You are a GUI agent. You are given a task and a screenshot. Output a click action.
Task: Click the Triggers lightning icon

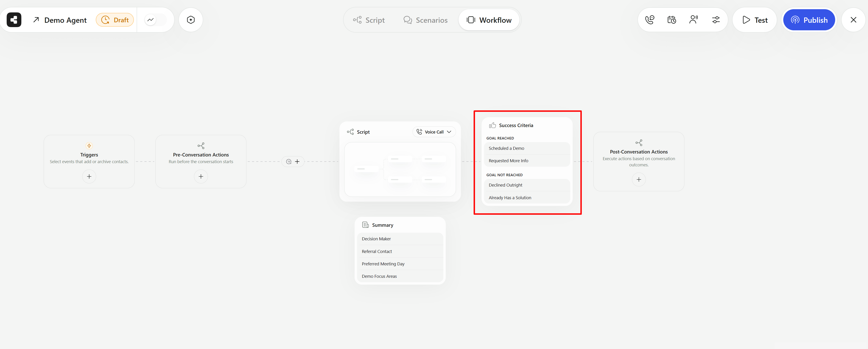pos(89,146)
